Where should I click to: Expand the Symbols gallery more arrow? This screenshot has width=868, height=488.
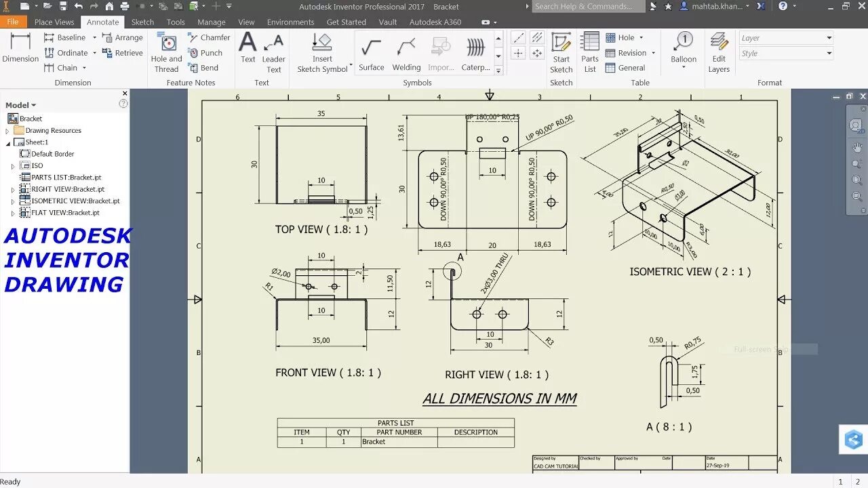[498, 70]
